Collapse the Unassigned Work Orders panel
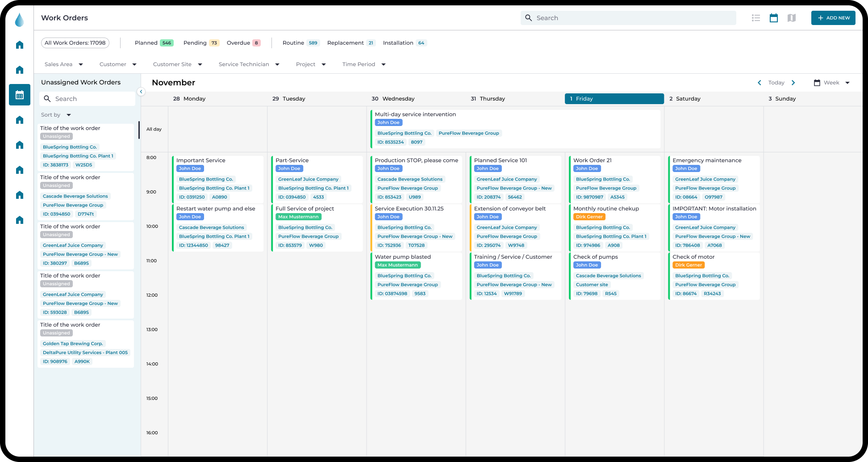 tap(141, 92)
